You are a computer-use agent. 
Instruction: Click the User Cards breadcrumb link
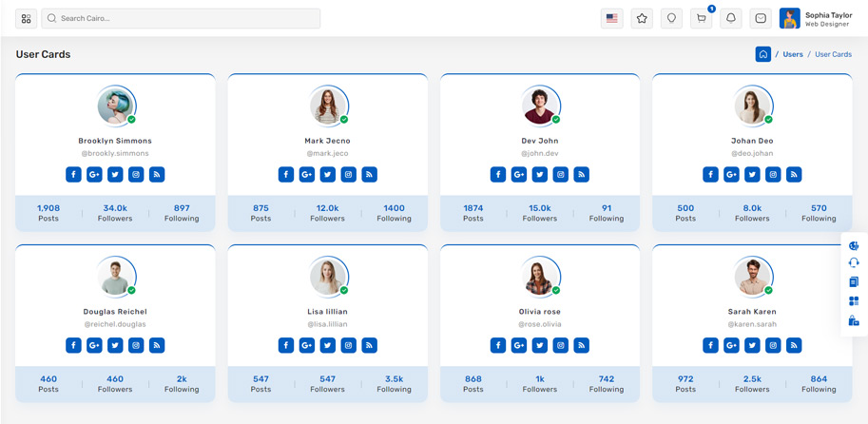[833, 54]
